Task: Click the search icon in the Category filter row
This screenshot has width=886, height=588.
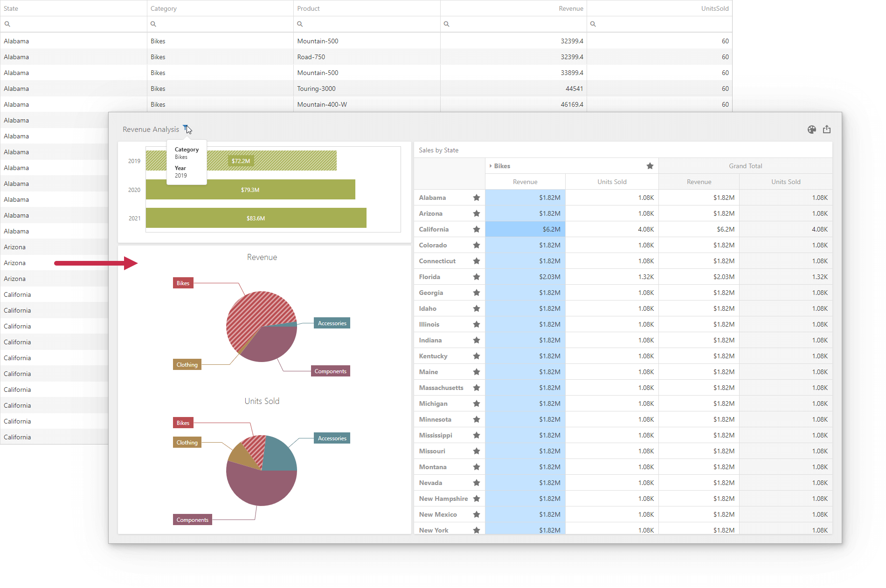Action: point(153,24)
